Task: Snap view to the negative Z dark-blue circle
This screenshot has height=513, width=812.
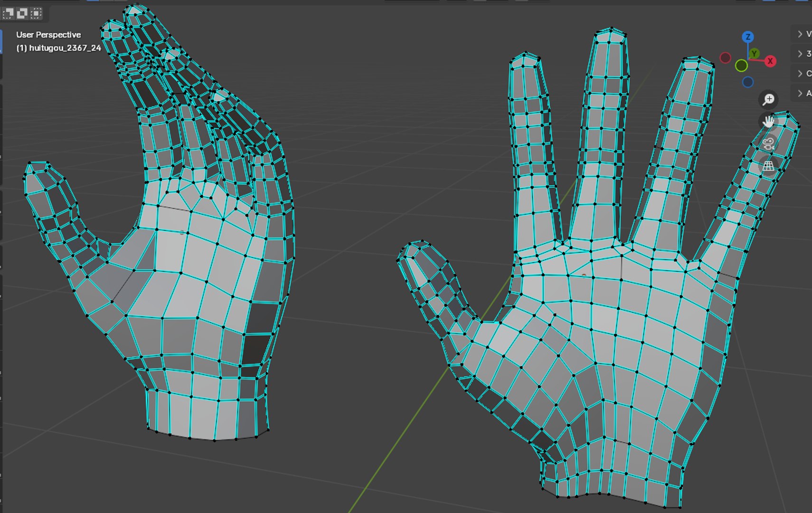Action: click(x=748, y=82)
